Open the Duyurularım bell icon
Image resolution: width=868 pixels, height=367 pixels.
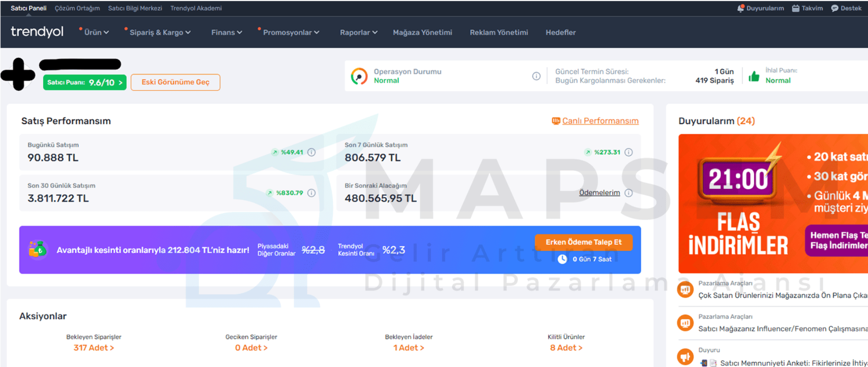[x=741, y=8]
